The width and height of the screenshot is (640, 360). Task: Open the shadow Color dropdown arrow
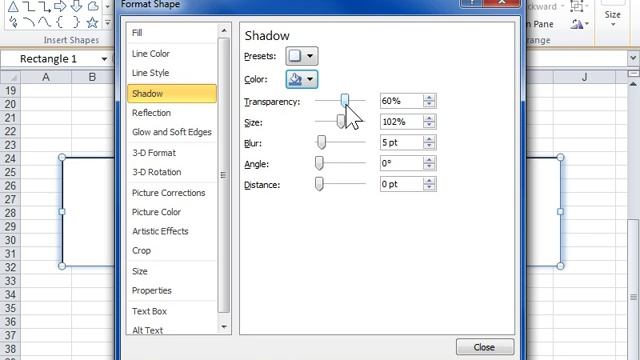point(310,79)
